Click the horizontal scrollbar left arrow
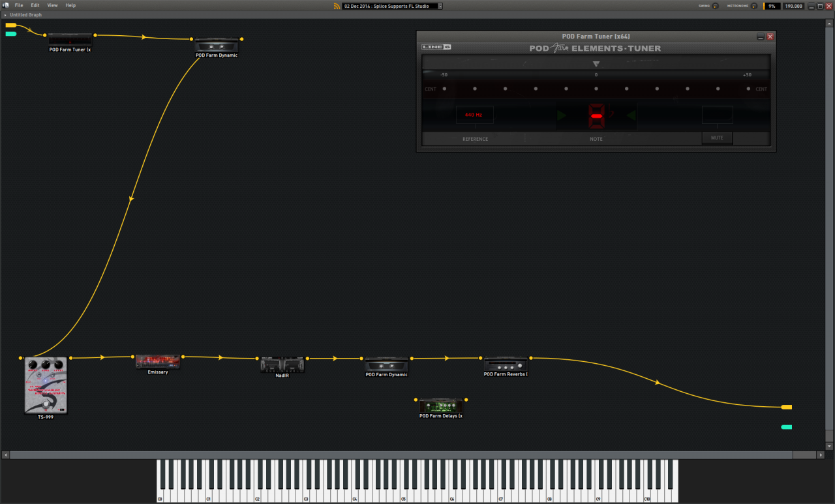This screenshot has height=504, width=835. (6, 454)
